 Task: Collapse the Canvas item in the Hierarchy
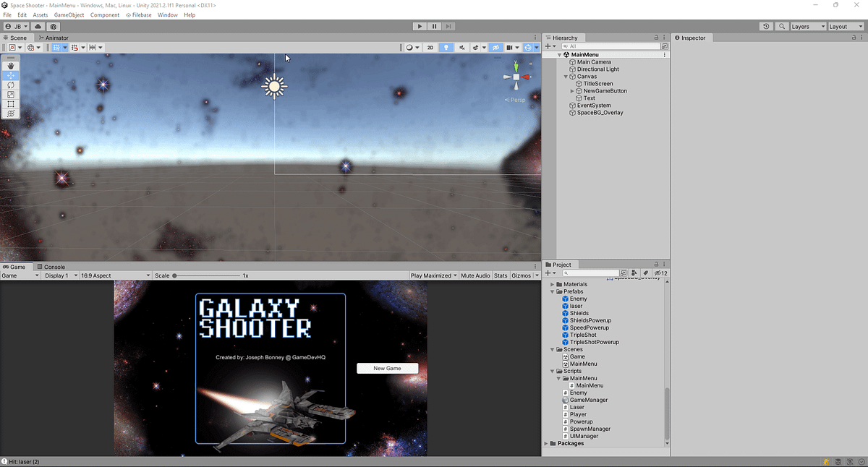pyautogui.click(x=564, y=76)
